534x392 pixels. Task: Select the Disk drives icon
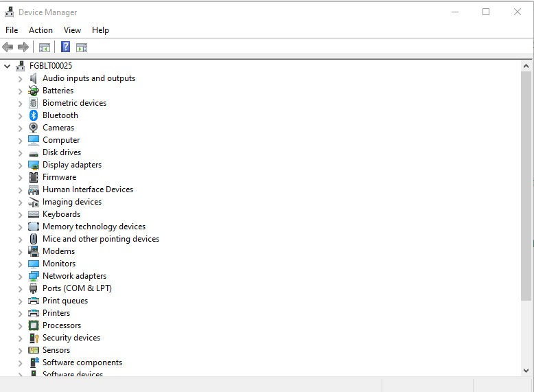tap(34, 154)
